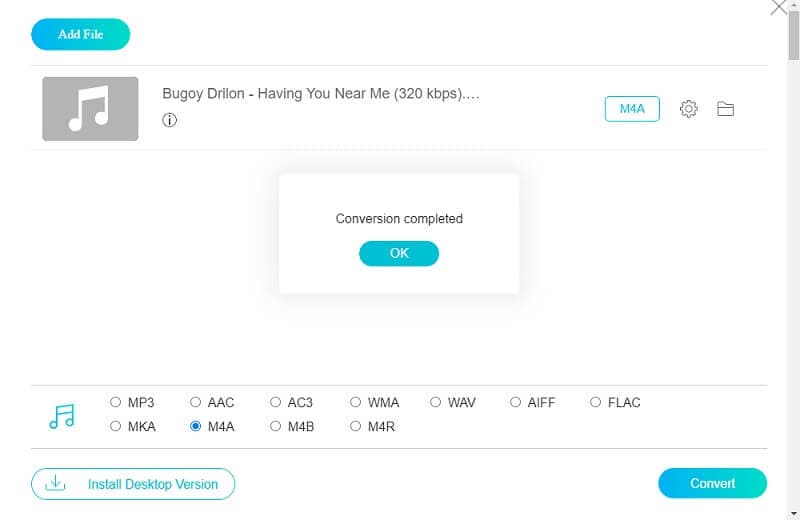Viewport: 800px width, 520px height.
Task: Click the Convert button
Action: [x=712, y=483]
